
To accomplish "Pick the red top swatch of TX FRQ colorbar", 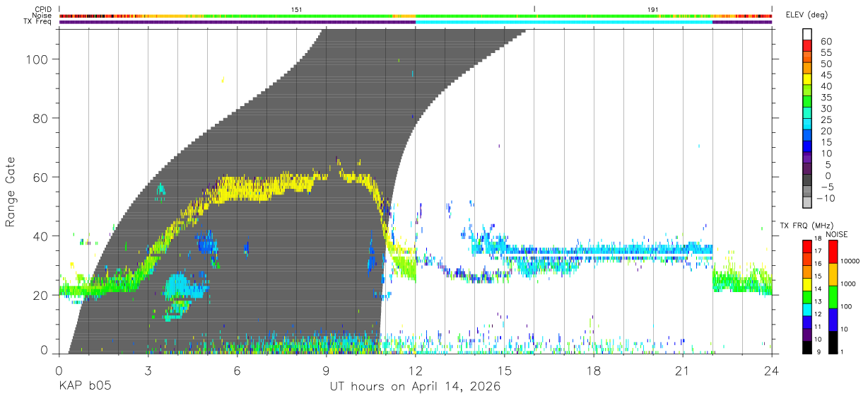I will (807, 247).
